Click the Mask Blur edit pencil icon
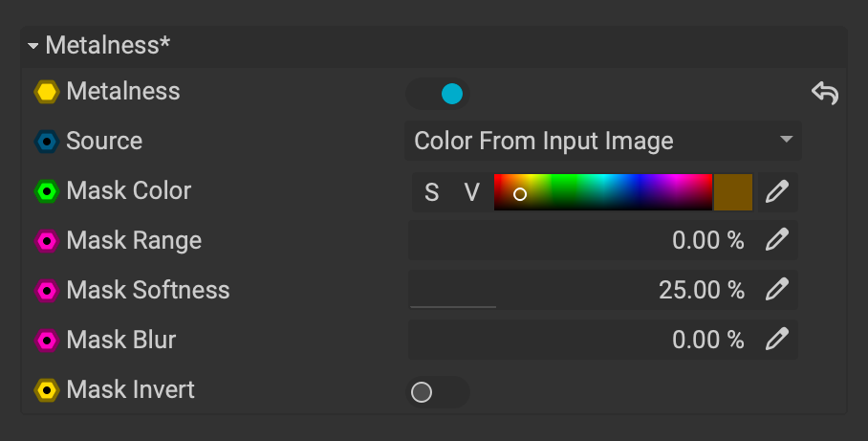 pyautogui.click(x=777, y=339)
